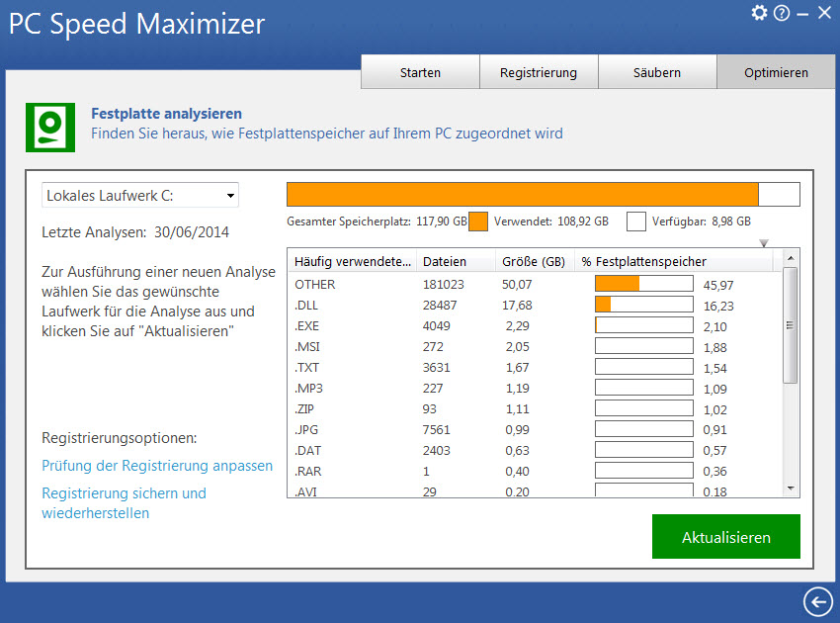Open help via question mark icon
840x623 pixels.
coord(782,13)
